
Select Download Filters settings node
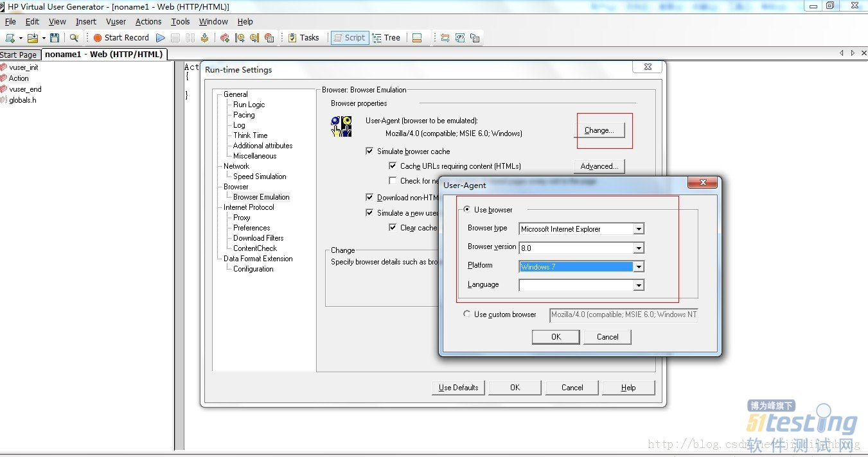[x=258, y=238]
